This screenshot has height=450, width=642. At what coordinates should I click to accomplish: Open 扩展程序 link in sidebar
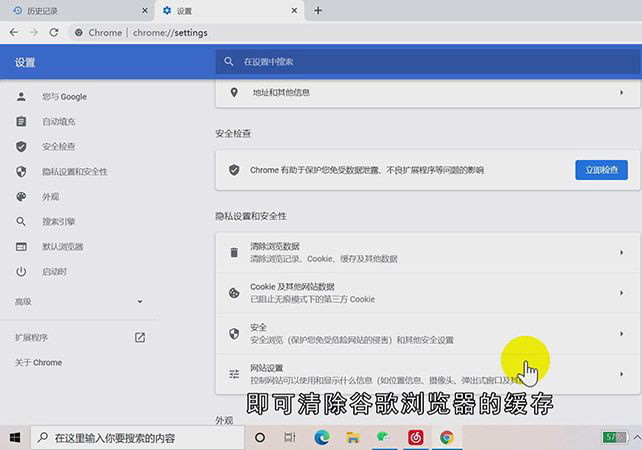tap(32, 338)
